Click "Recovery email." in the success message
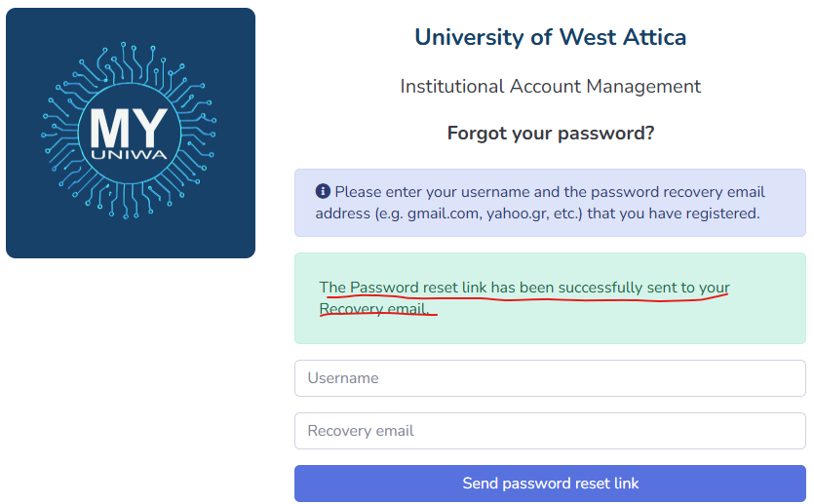814x504 pixels. click(373, 309)
